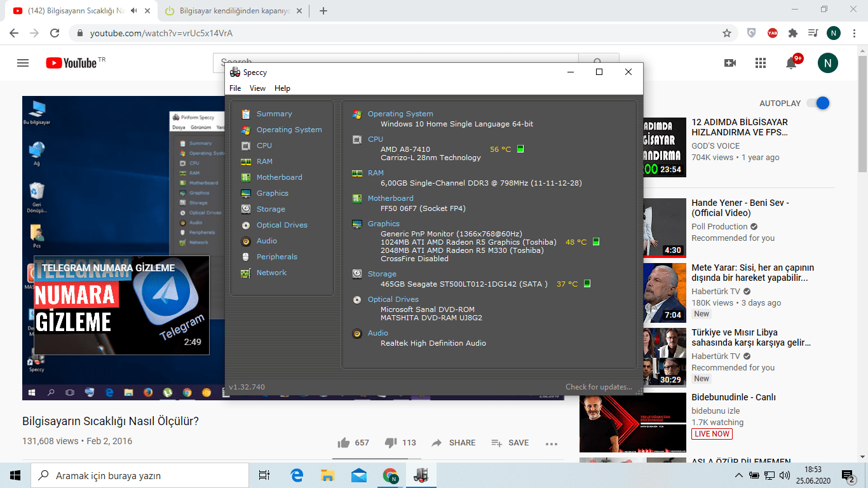Image resolution: width=868 pixels, height=488 pixels.
Task: Open the YouTube apps grid icon
Action: pos(761,63)
